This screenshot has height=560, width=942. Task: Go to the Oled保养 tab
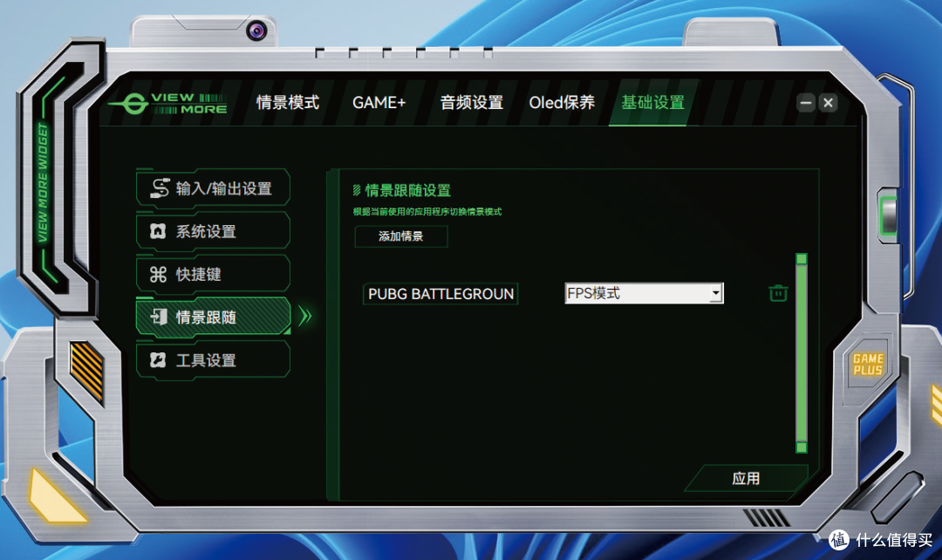click(x=562, y=103)
